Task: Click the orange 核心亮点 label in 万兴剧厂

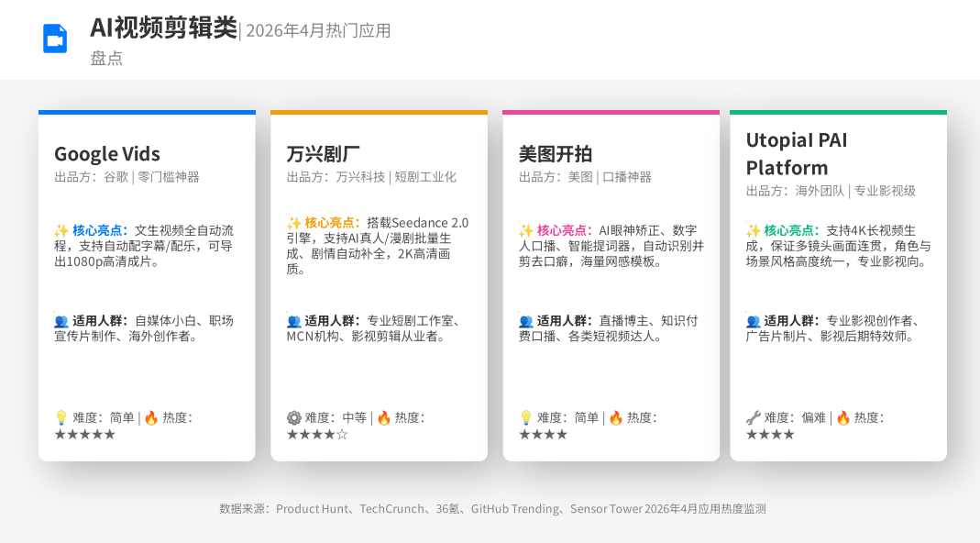Action: (x=332, y=223)
